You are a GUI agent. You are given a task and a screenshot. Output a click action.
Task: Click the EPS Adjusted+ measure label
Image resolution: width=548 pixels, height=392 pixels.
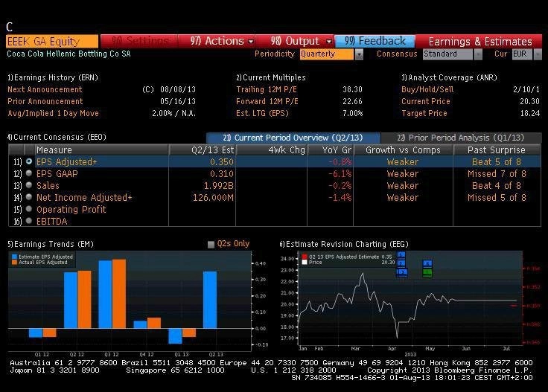click(x=66, y=162)
